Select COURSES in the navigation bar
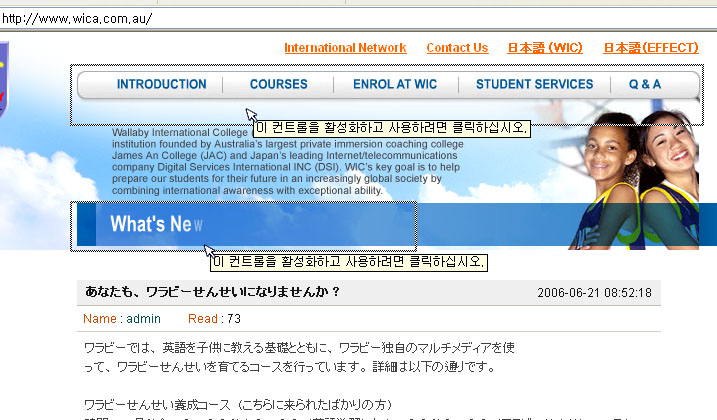Viewport: 717px width, 420px height. [x=279, y=85]
